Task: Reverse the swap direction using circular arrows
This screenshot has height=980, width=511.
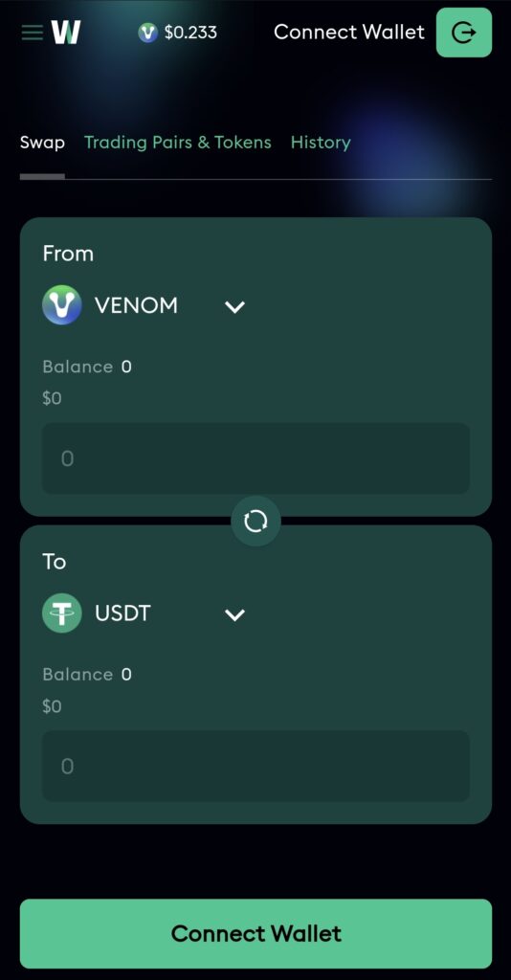Action: pos(255,521)
